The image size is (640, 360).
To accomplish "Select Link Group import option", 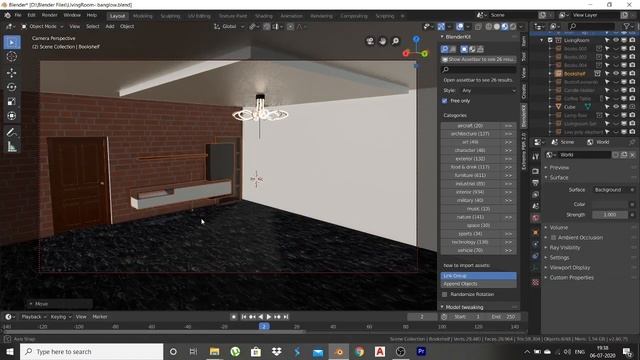I will pyautogui.click(x=478, y=276).
